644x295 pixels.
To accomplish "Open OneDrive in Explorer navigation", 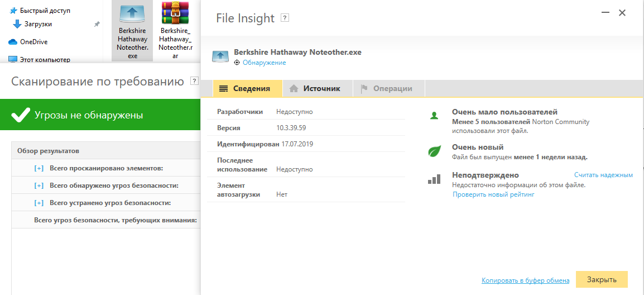I will 33,42.
